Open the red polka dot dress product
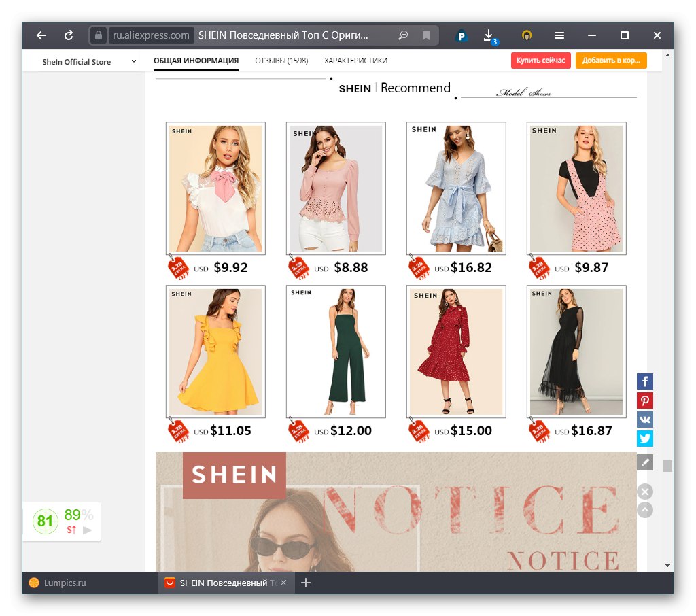This screenshot has height=616, width=696. pyautogui.click(x=456, y=352)
